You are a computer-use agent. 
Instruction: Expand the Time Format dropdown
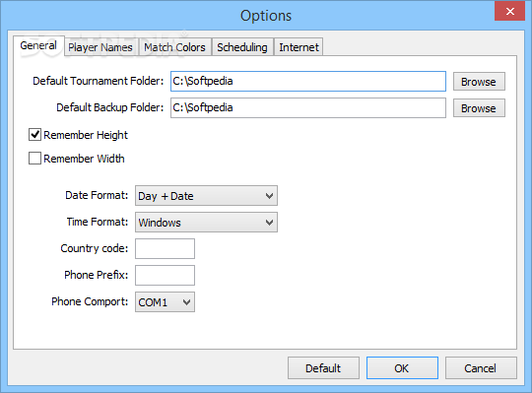[206, 223]
